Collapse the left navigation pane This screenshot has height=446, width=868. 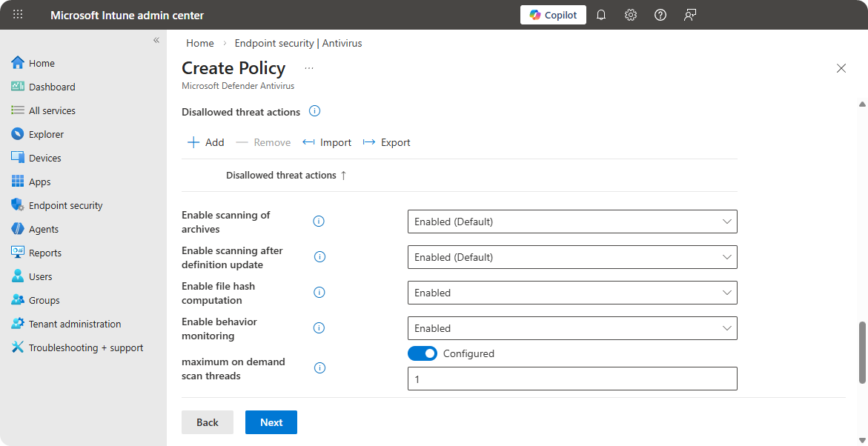click(156, 40)
